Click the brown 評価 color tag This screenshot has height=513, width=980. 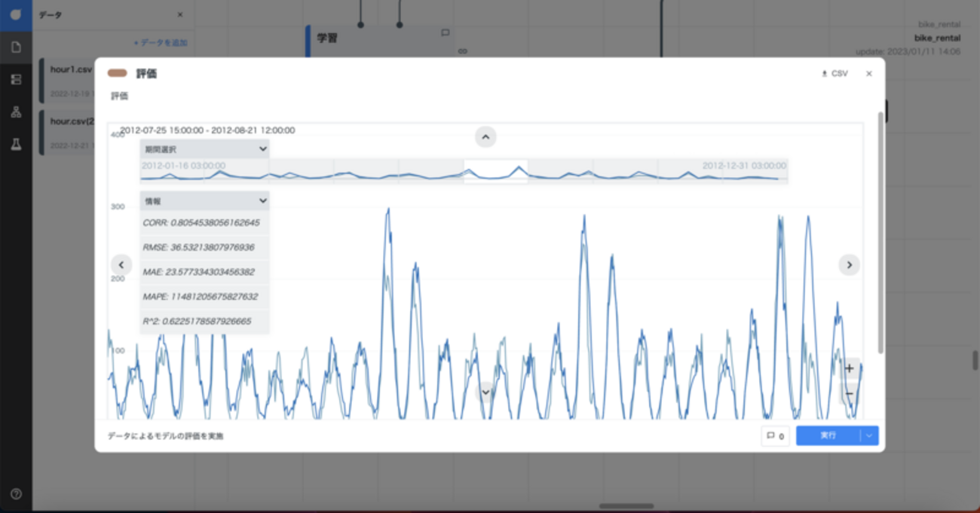(x=117, y=74)
